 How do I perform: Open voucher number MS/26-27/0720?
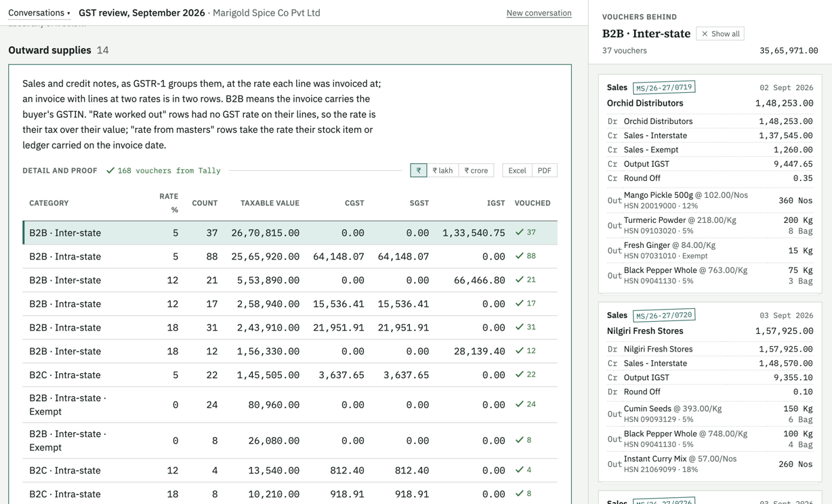(664, 315)
